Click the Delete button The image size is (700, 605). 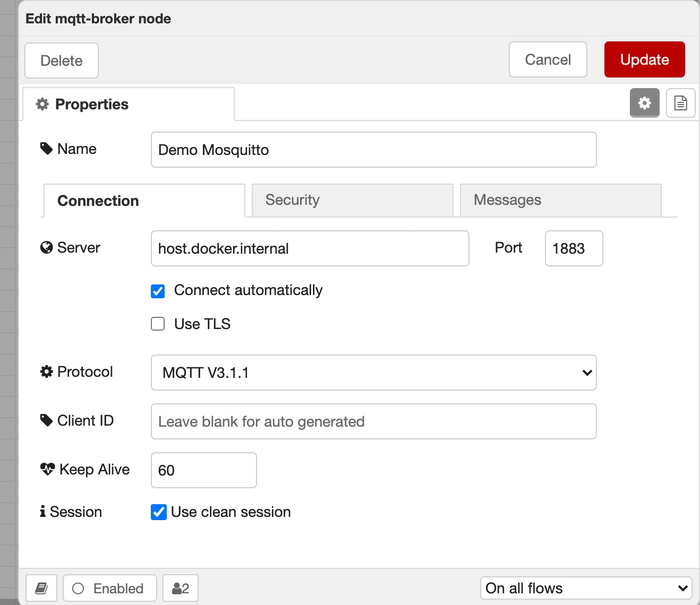[x=62, y=60]
